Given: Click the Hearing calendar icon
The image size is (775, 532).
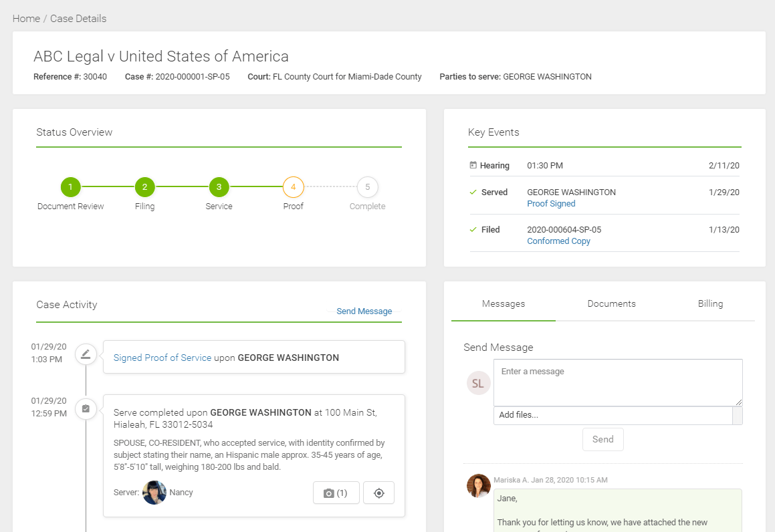Looking at the screenshot, I should pos(473,165).
